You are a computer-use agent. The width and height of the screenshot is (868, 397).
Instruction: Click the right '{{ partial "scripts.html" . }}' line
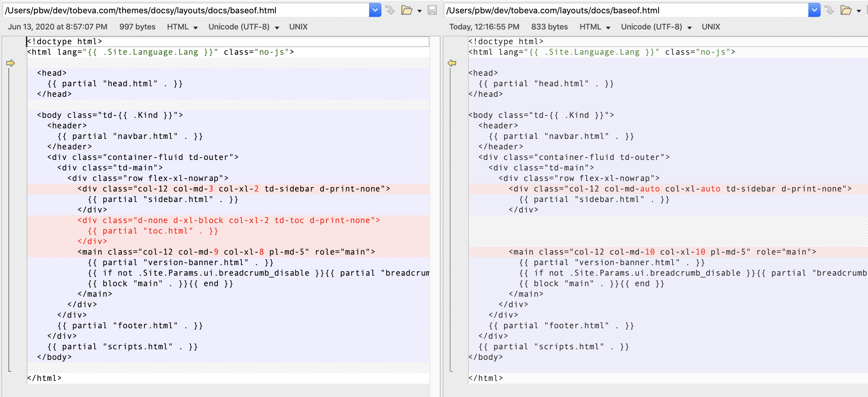[x=668, y=347]
